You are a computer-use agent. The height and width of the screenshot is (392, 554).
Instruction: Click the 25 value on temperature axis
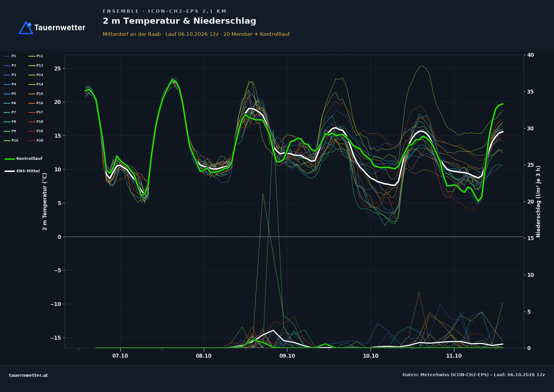pyautogui.click(x=57, y=69)
